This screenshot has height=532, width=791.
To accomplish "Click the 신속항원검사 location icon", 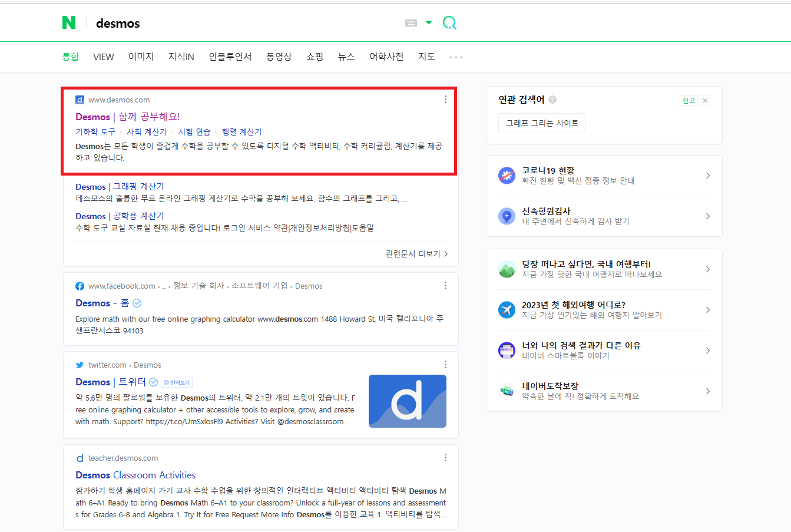I will [x=507, y=216].
